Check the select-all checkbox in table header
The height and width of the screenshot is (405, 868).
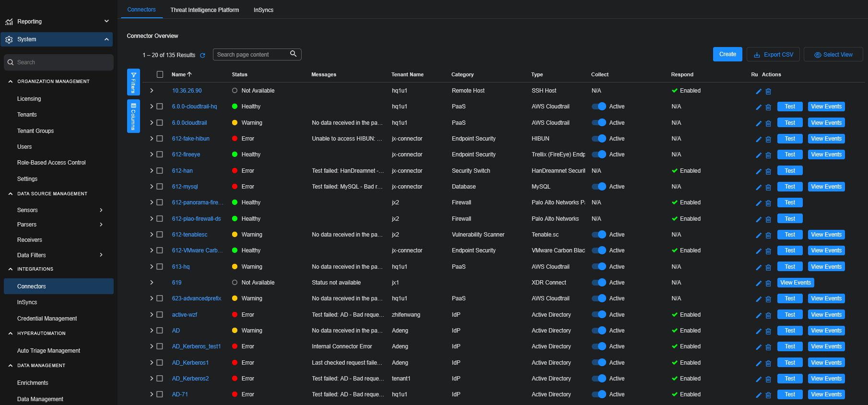(x=160, y=74)
